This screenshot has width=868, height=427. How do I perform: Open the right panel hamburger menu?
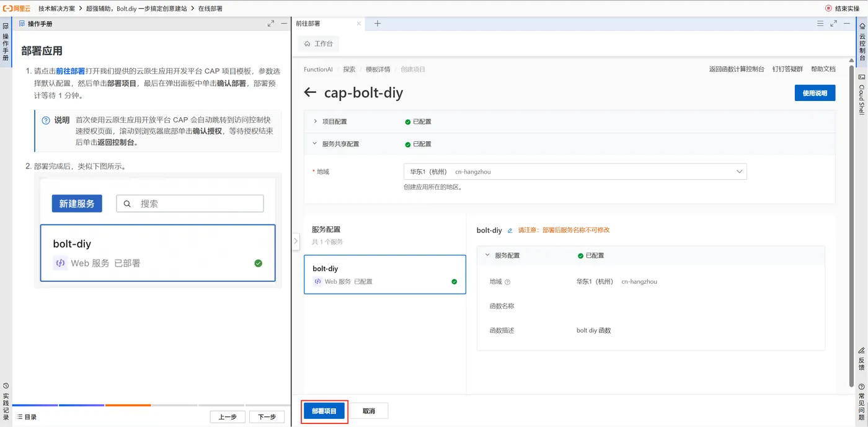[820, 24]
